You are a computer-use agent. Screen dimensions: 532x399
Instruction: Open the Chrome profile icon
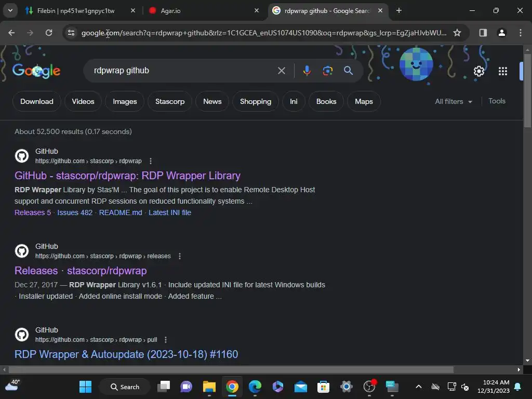501,33
